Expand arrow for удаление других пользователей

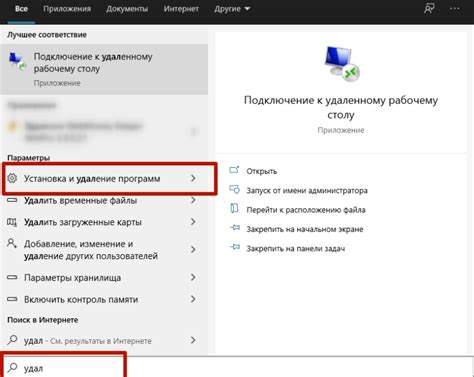click(193, 250)
